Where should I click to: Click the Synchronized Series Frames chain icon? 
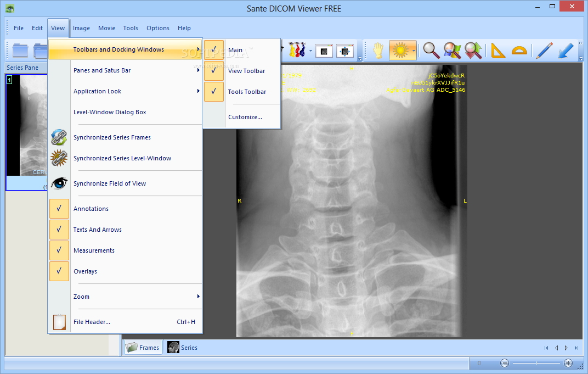point(59,137)
